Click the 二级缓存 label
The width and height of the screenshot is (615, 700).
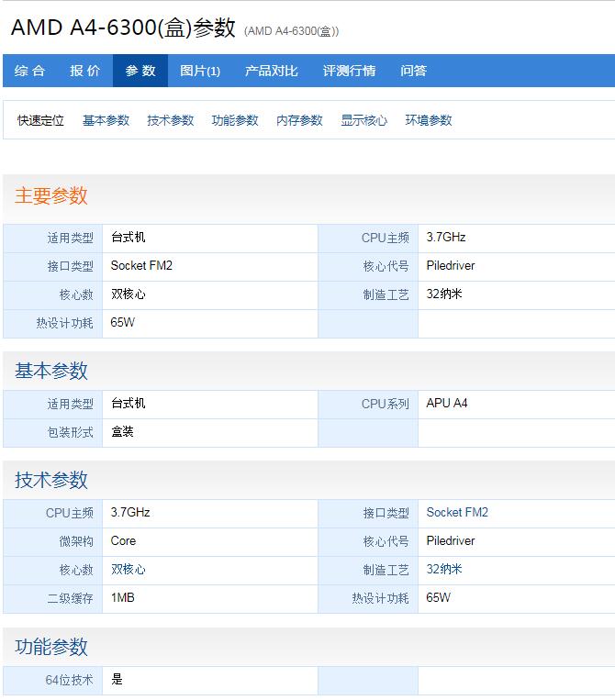coord(70,598)
